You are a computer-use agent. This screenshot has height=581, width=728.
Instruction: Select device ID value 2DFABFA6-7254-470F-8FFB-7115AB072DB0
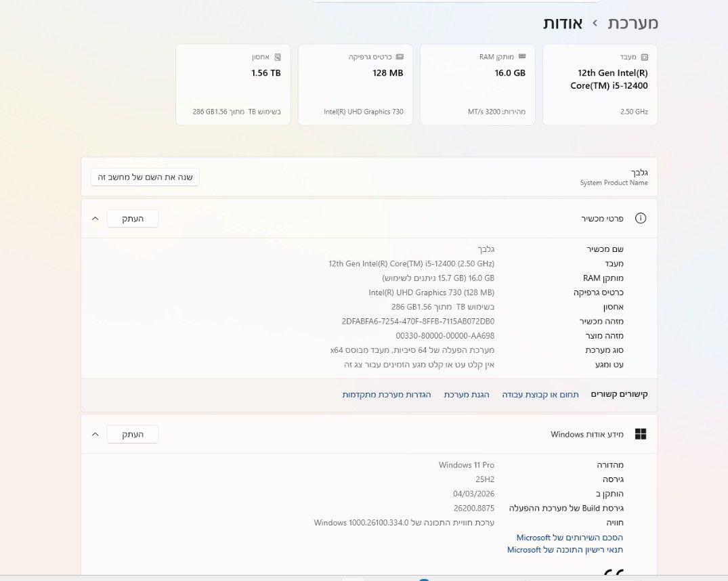pyautogui.click(x=418, y=322)
